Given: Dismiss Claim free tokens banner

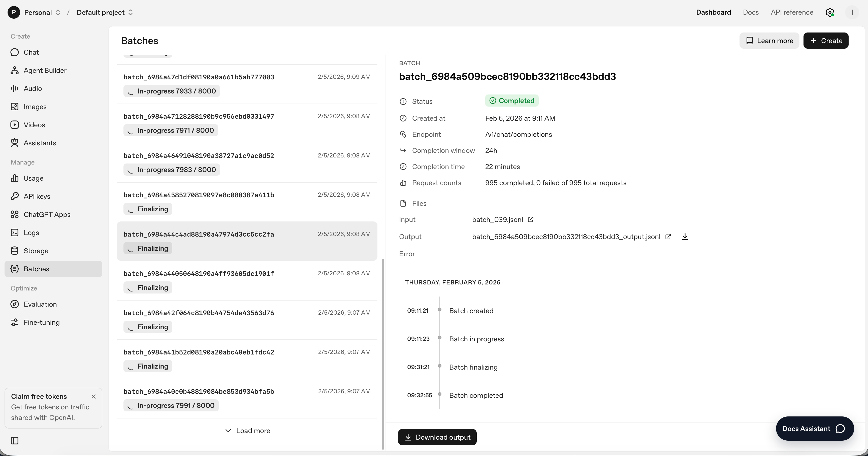Looking at the screenshot, I should pos(94,396).
